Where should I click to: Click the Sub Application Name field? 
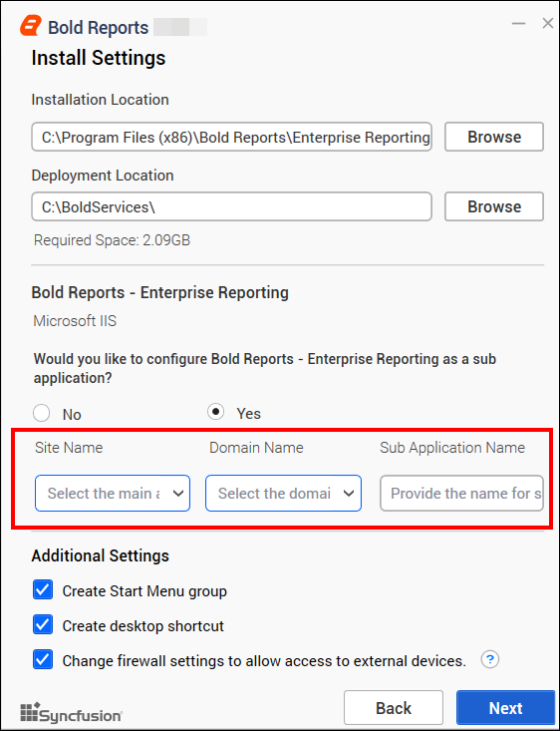(461, 494)
